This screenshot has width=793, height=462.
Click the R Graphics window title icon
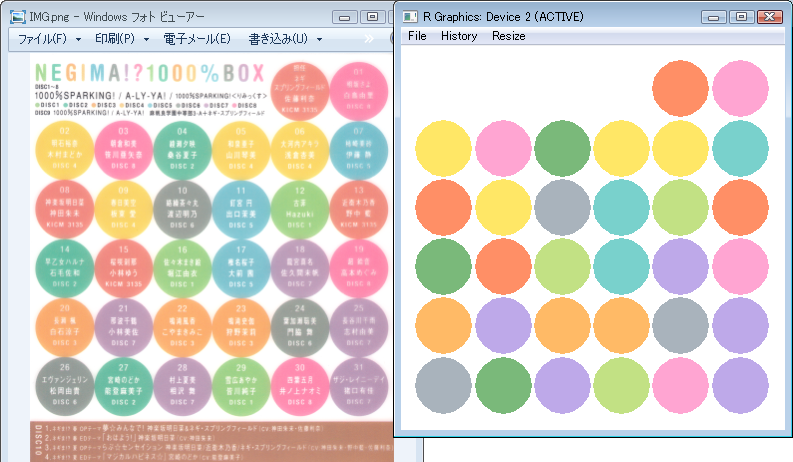(410, 17)
